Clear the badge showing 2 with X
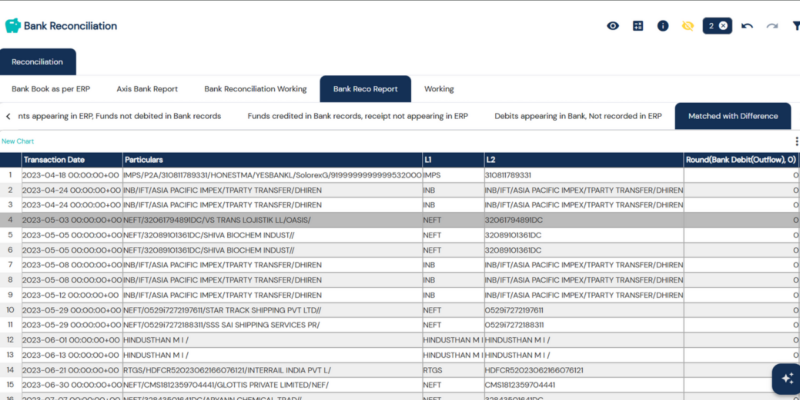This screenshot has height=400, width=800. point(723,26)
